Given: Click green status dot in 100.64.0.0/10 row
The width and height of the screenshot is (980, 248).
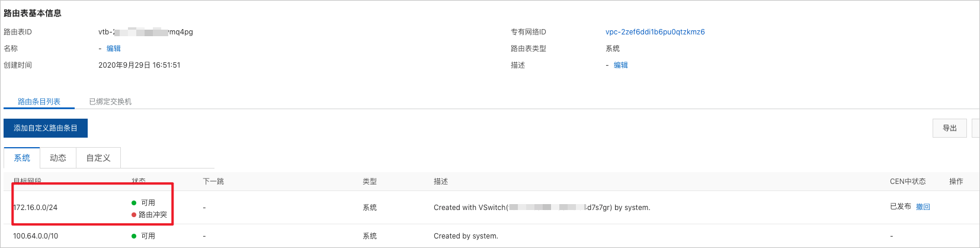Looking at the screenshot, I should pyautogui.click(x=134, y=236).
